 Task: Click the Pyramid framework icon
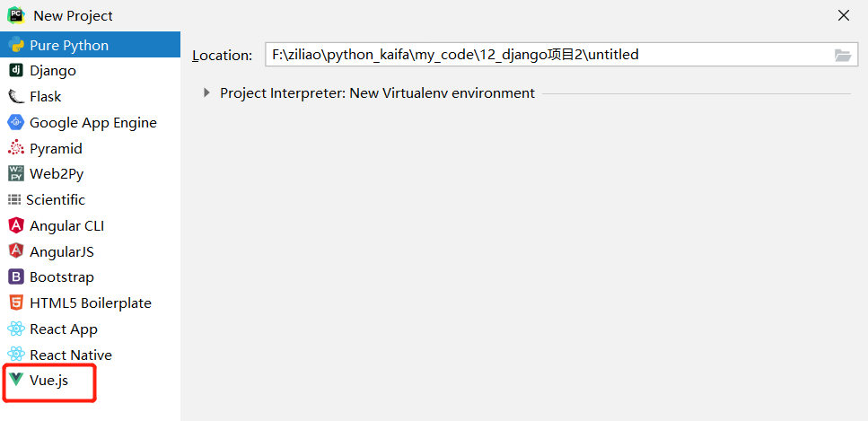[16, 149]
